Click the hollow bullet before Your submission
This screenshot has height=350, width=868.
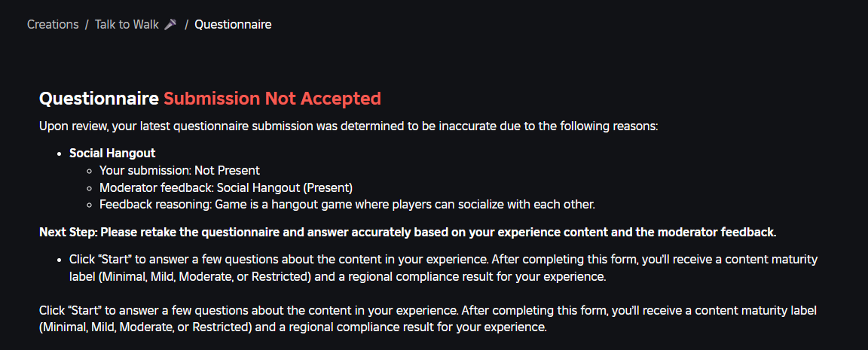tap(89, 170)
